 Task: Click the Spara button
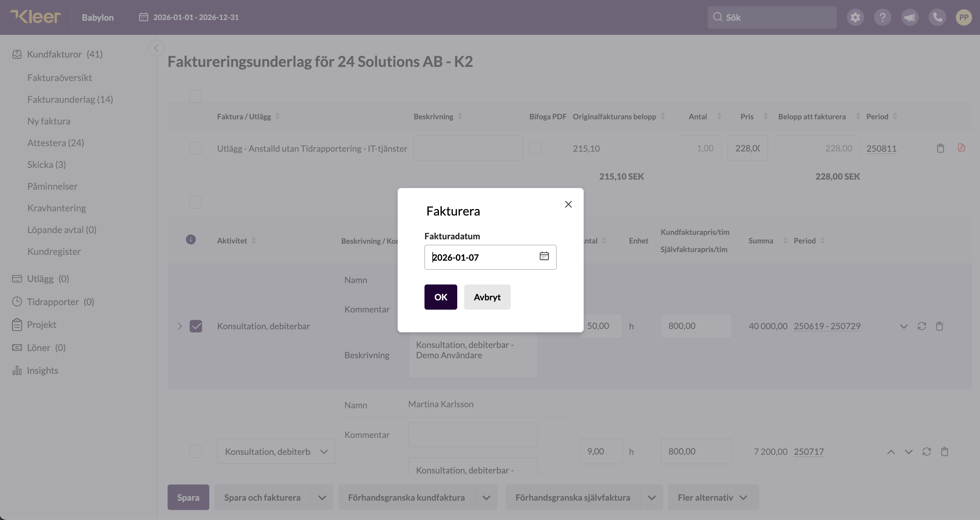[188, 498]
